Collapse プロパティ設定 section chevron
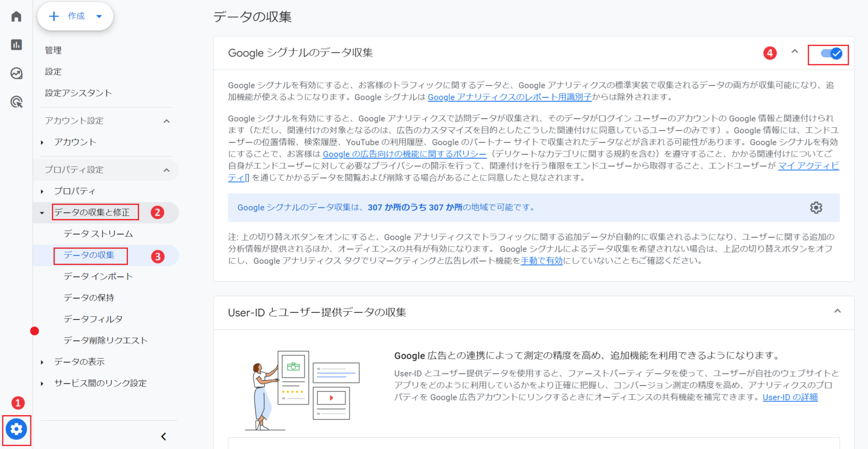The width and height of the screenshot is (868, 449). pyautogui.click(x=167, y=170)
